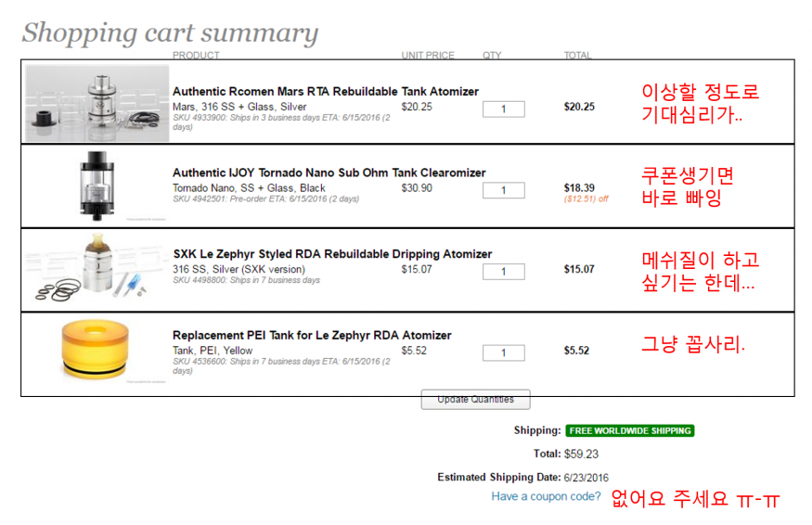
Task: Click quantity field for Replacement PEI Tank
Action: click(503, 352)
